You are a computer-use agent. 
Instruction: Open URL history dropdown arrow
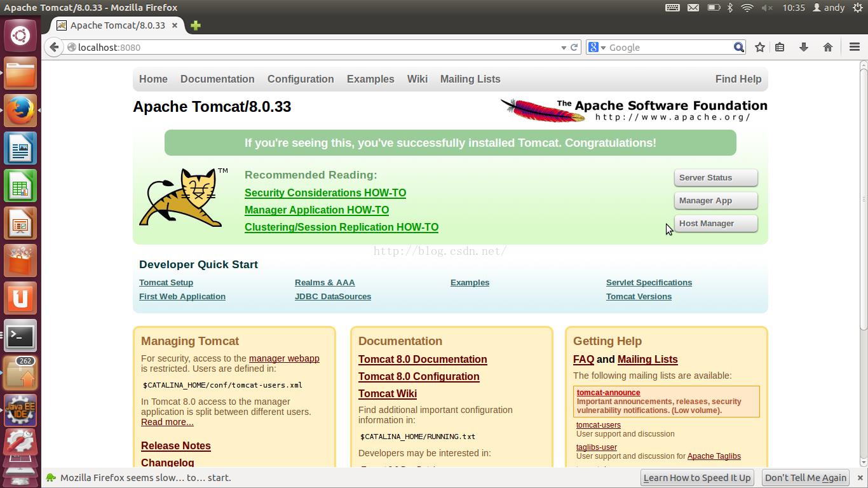(563, 48)
